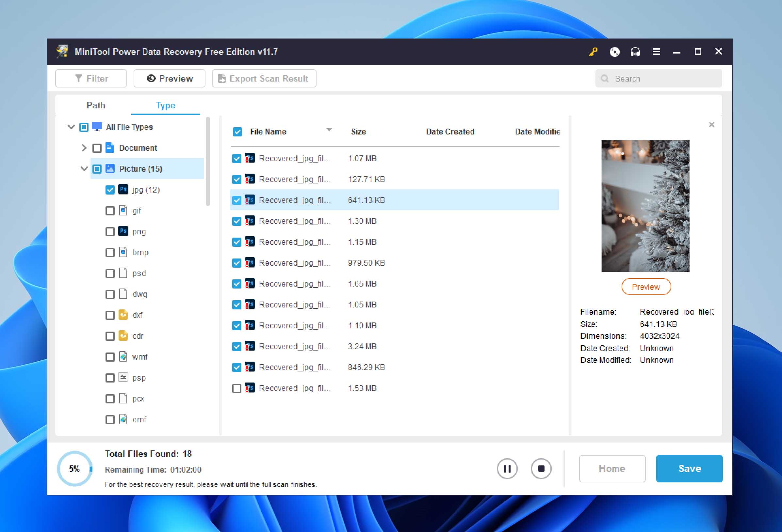Click the jpg Photoshop icon
Screen dimensions: 782x532
[x=123, y=189]
